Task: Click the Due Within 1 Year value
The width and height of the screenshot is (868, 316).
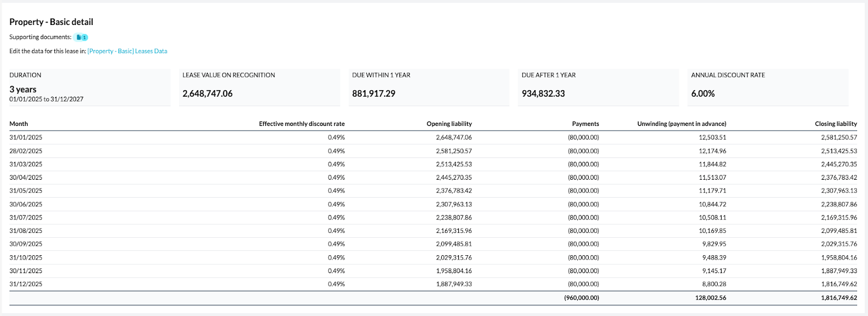Action: tap(373, 93)
